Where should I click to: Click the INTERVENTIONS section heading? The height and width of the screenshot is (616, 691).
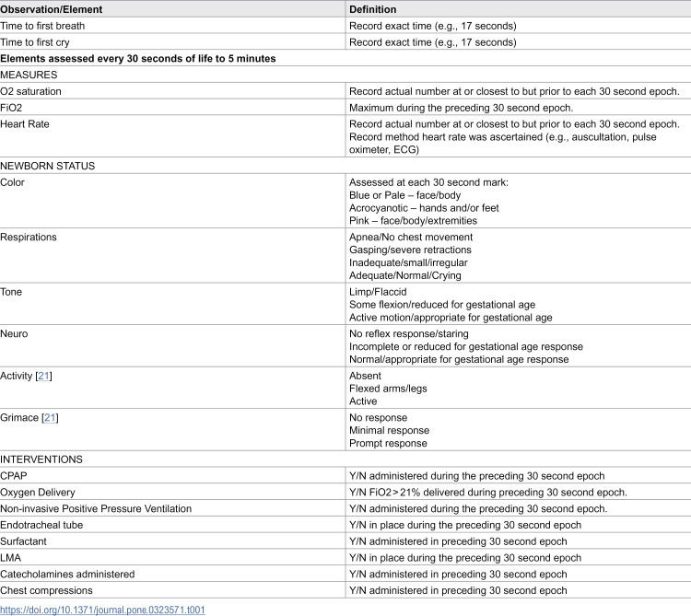(x=41, y=459)
